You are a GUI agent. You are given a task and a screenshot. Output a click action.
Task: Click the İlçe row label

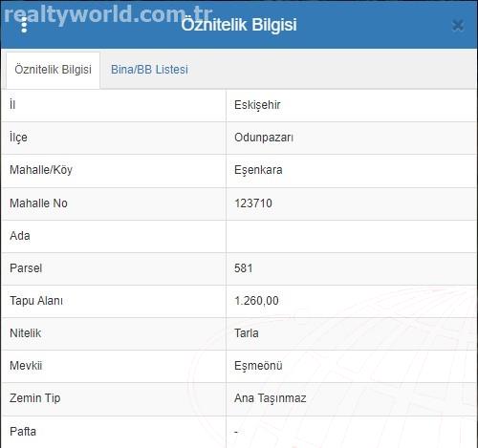18,138
